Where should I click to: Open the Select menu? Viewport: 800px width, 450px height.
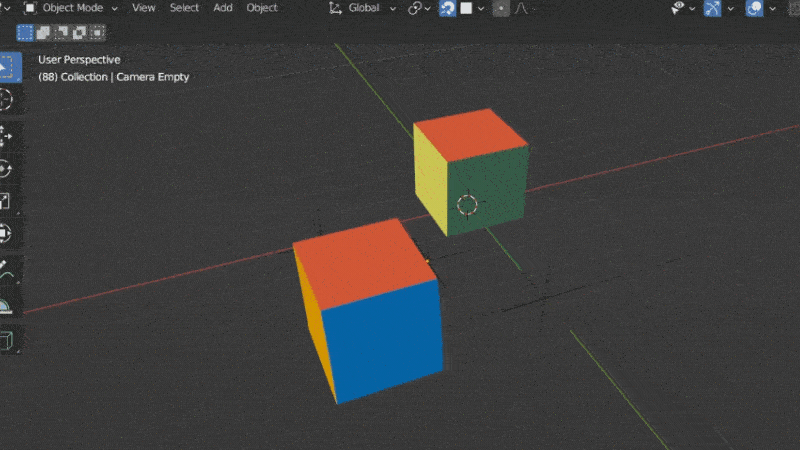click(x=184, y=8)
